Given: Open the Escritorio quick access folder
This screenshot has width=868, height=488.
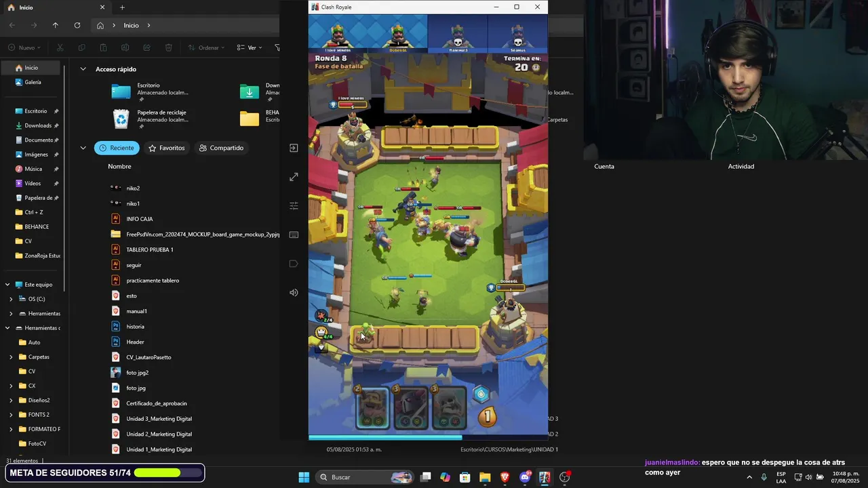Looking at the screenshot, I should click(151, 91).
